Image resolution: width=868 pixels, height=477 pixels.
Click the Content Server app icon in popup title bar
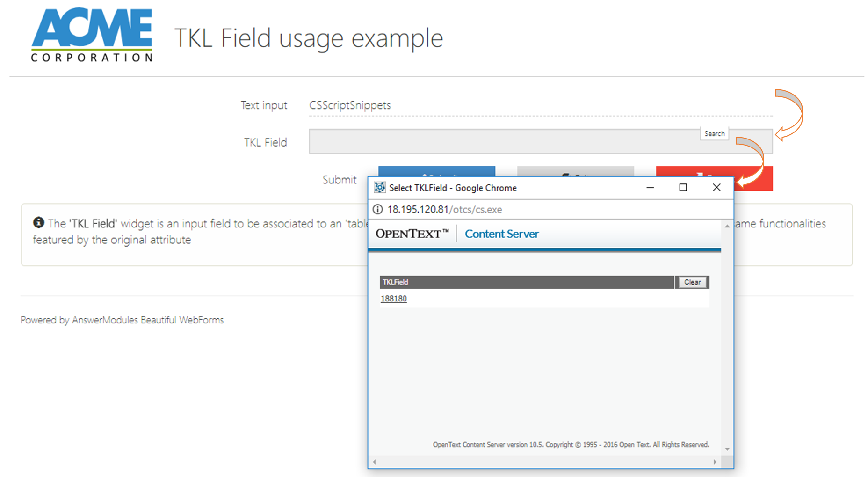point(380,188)
